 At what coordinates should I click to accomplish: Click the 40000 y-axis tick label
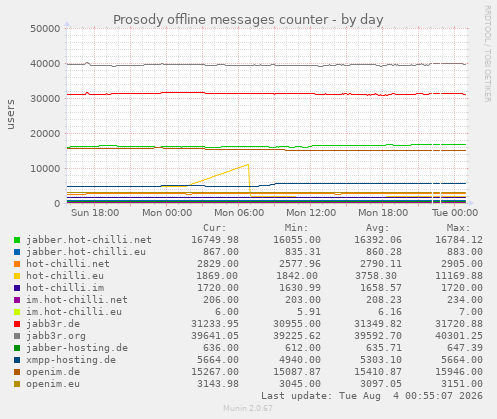point(45,63)
